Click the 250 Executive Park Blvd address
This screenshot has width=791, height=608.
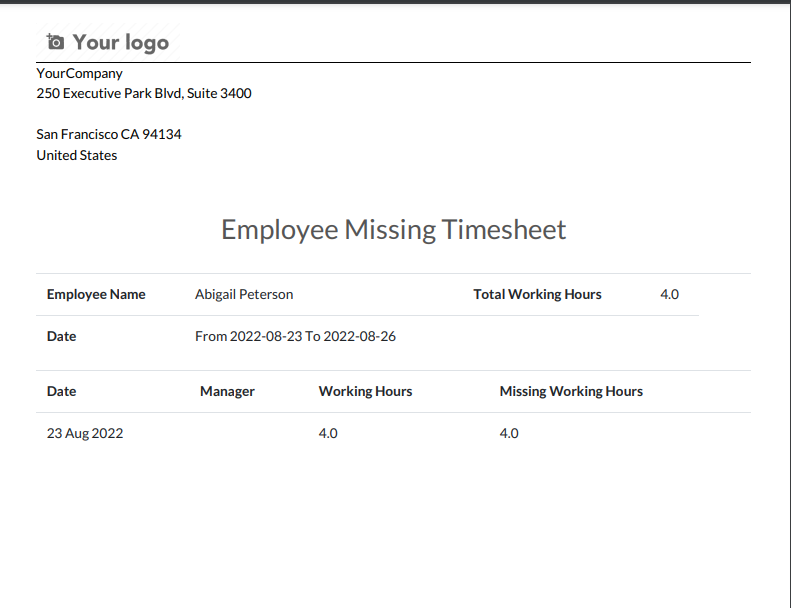144,93
